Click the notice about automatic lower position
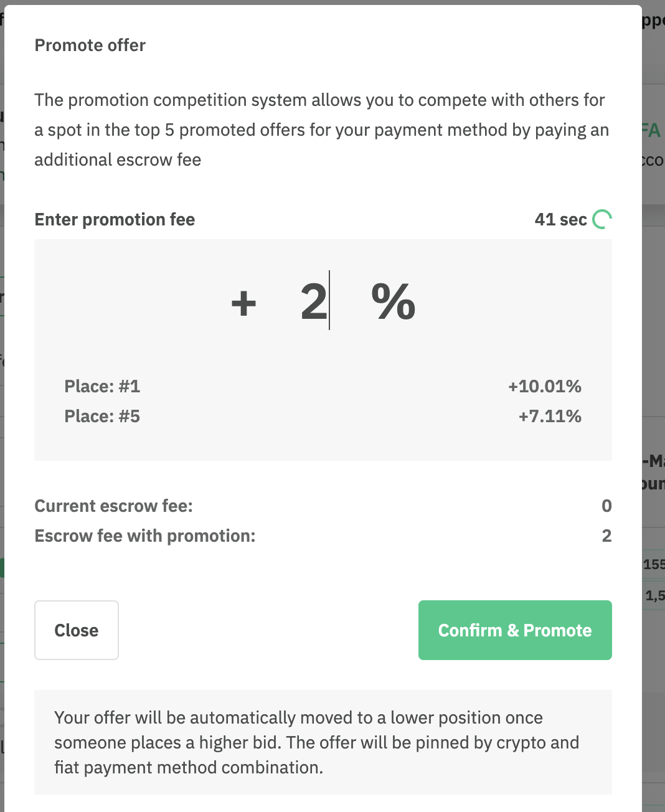Image resolution: width=665 pixels, height=812 pixels. 316,742
